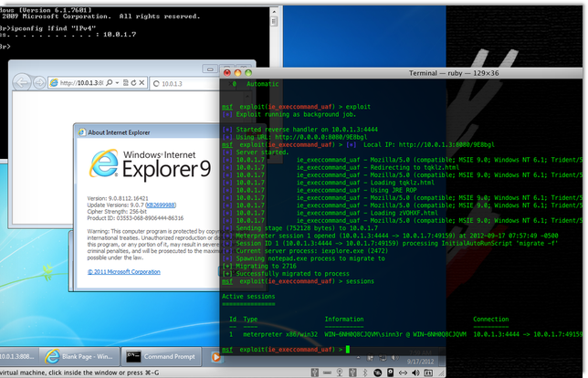Image resolution: width=588 pixels, height=378 pixels.
Task: Click the compatibility view icon in address bar
Action: click(x=126, y=82)
